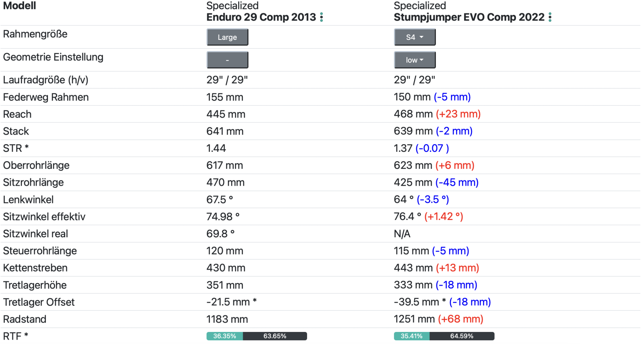
Task: Select the STR * row label
Action: point(16,148)
